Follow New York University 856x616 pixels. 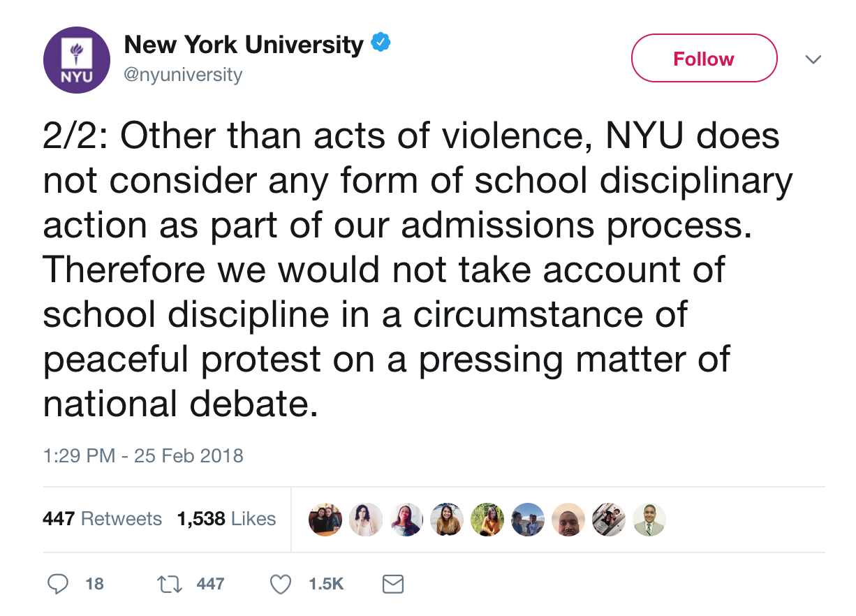click(x=703, y=59)
